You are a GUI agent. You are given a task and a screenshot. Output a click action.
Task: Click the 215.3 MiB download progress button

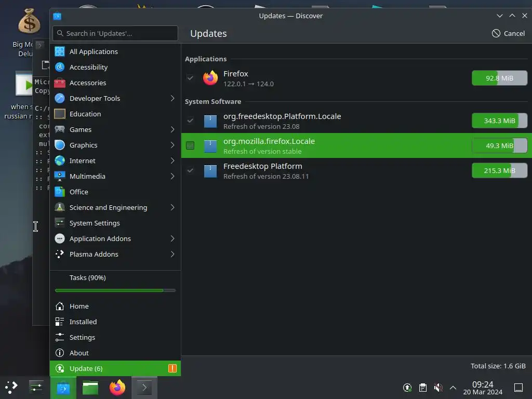tap(499, 170)
